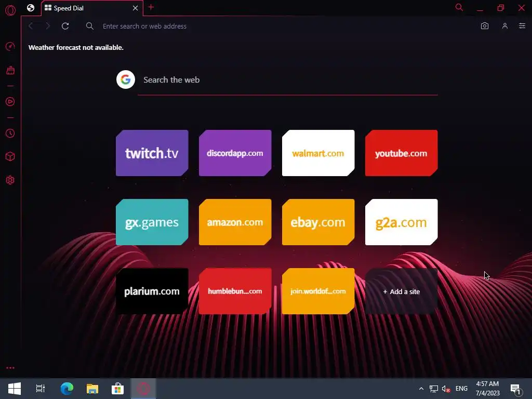Screen dimensions: 532x399
Task: Open the globe workspace icon beside tab
Action: click(x=31, y=8)
